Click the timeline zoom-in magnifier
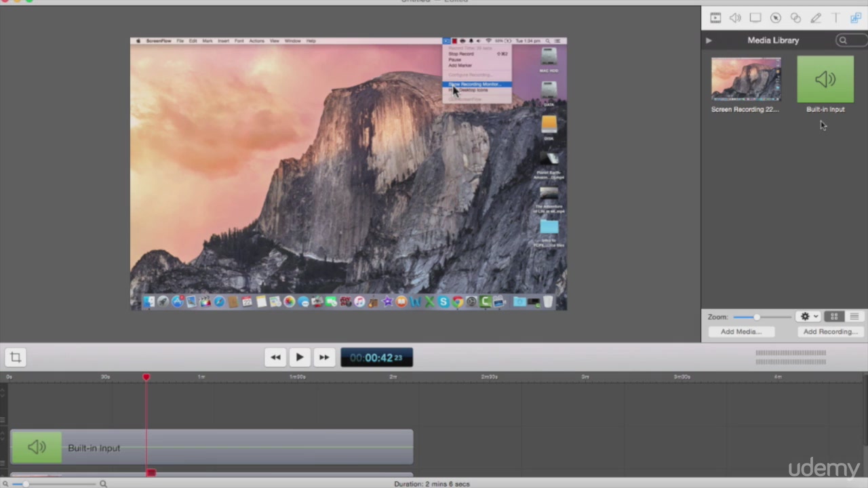This screenshot has width=868, height=488. (x=103, y=484)
